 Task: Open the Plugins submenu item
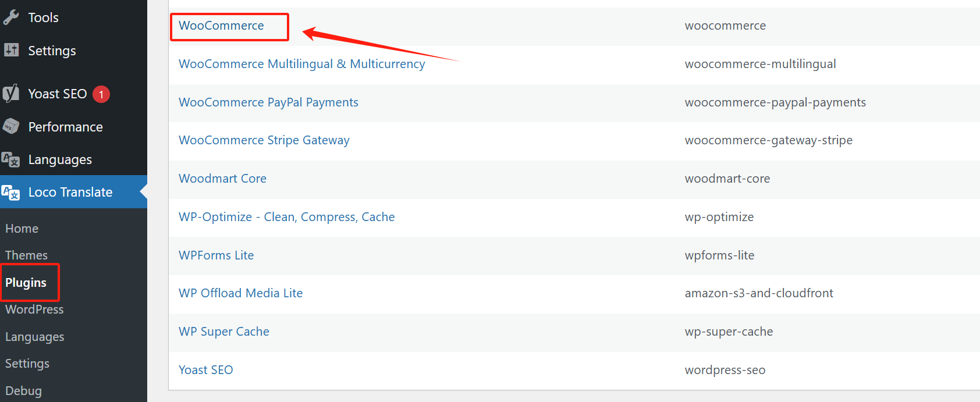coord(26,283)
